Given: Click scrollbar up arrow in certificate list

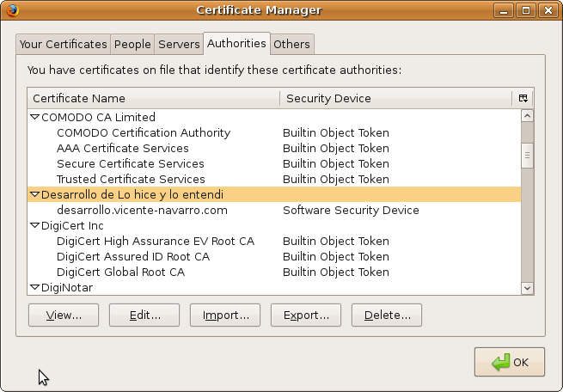Looking at the screenshot, I should coord(527,116).
